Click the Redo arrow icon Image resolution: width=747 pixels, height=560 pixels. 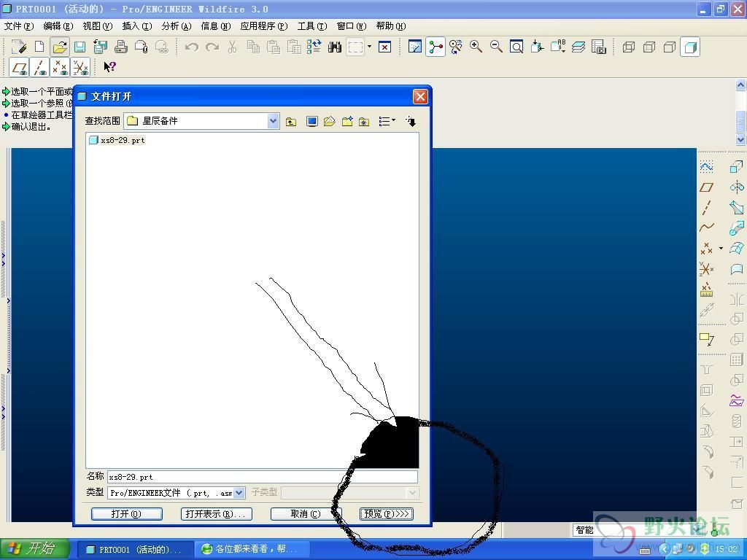(x=212, y=47)
